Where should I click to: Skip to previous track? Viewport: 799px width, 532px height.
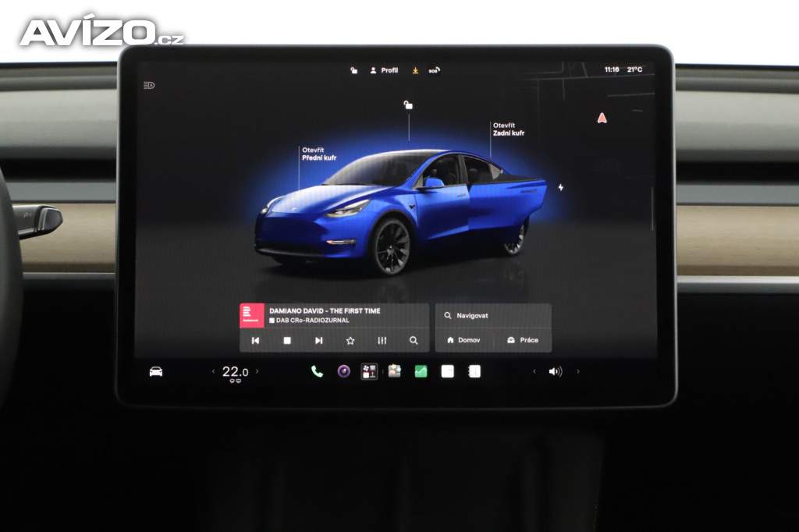(x=255, y=340)
